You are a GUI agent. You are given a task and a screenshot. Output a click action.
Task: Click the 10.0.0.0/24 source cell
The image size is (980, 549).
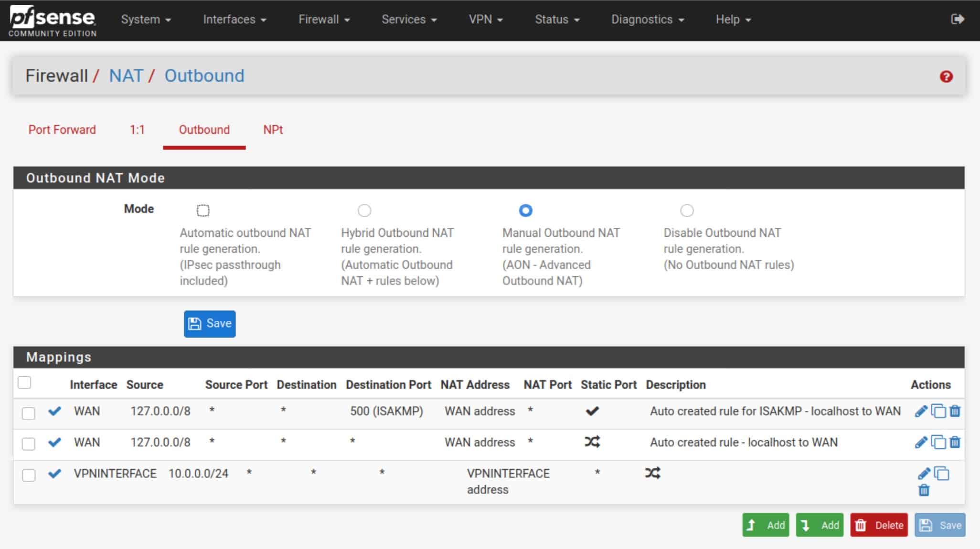coord(198,474)
